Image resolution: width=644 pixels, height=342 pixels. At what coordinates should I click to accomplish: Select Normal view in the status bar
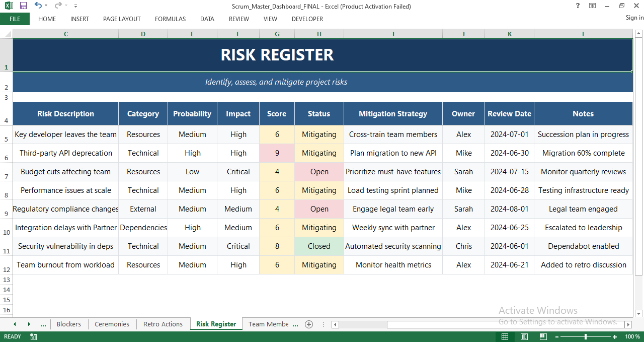(x=505, y=336)
